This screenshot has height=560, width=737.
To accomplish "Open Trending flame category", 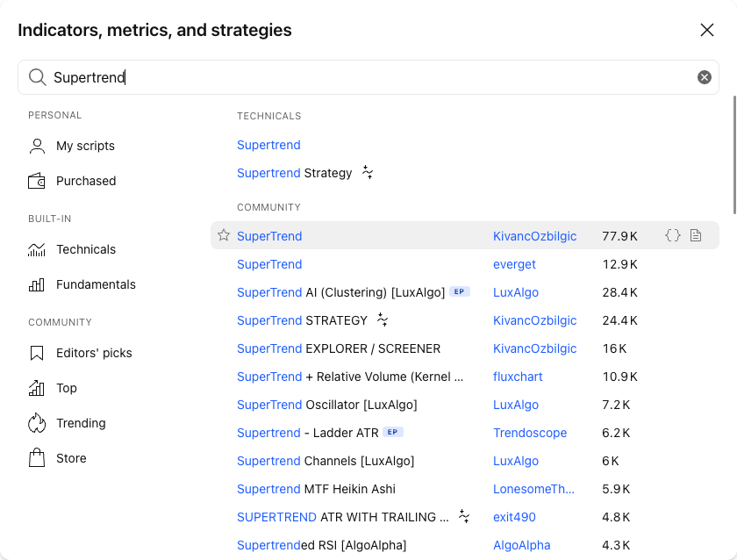I will pos(67,423).
